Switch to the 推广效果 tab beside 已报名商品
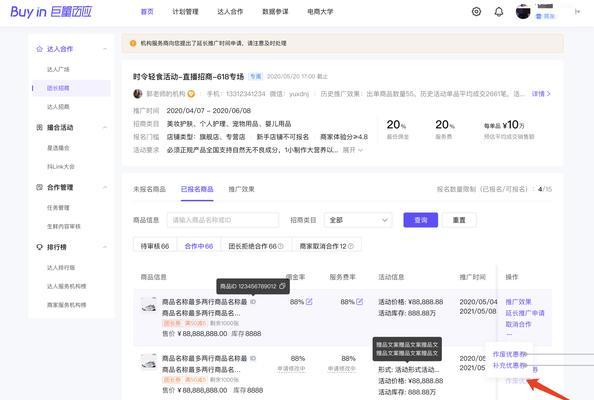The height and width of the screenshot is (400, 594). tap(241, 189)
